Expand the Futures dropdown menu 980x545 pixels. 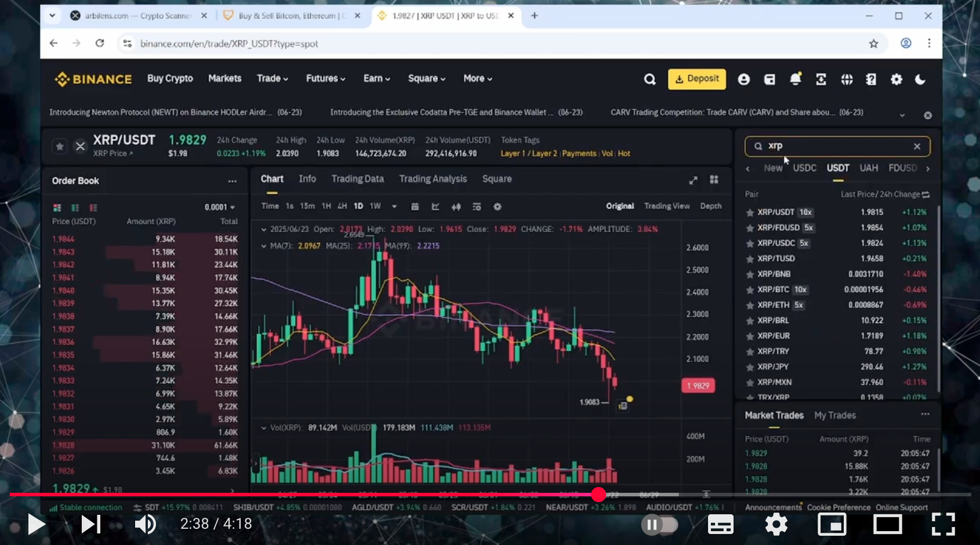pyautogui.click(x=326, y=78)
